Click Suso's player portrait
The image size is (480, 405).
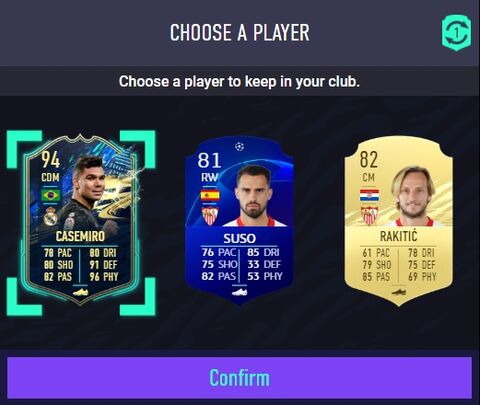click(253, 195)
